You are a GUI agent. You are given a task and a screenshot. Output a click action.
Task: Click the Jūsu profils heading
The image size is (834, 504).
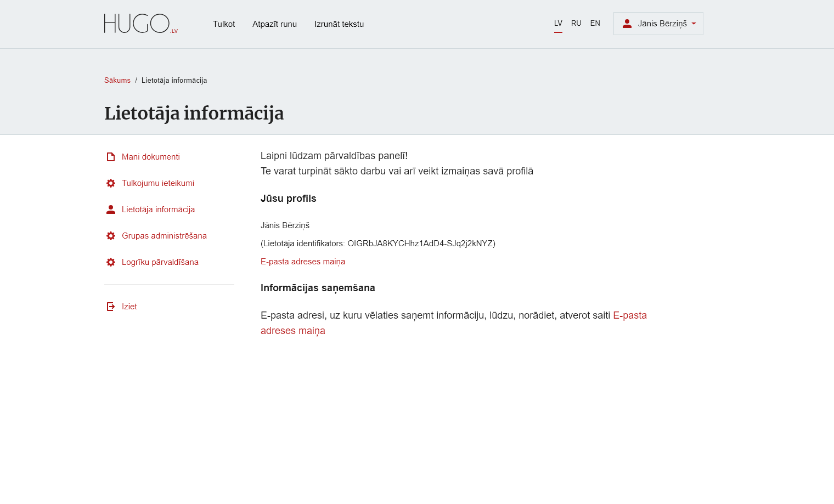pyautogui.click(x=289, y=199)
